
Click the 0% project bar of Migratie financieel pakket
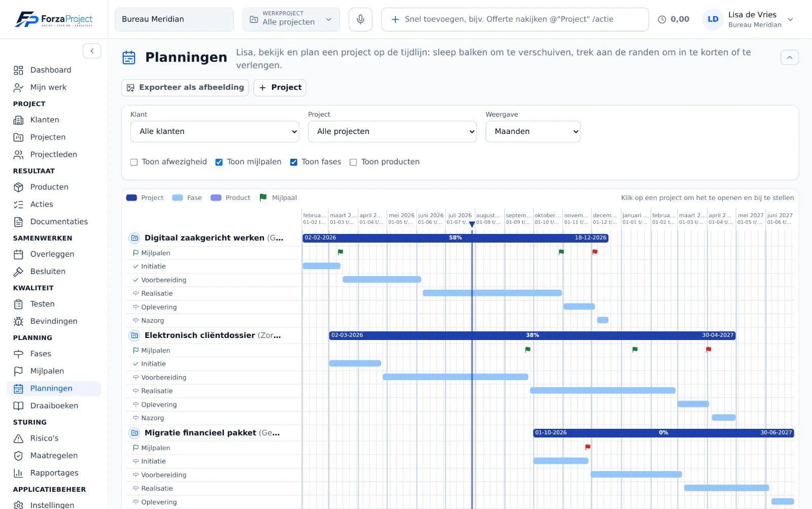coord(663,432)
